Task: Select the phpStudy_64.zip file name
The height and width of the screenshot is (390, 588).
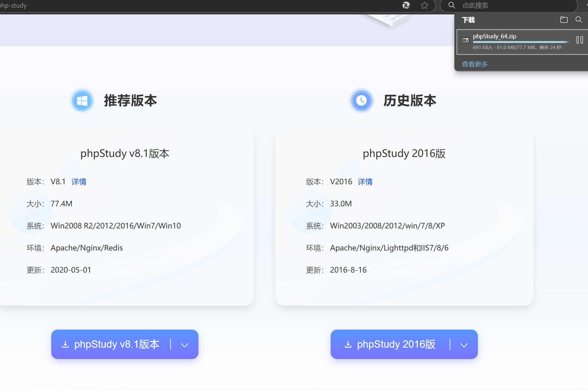Action: (x=494, y=36)
